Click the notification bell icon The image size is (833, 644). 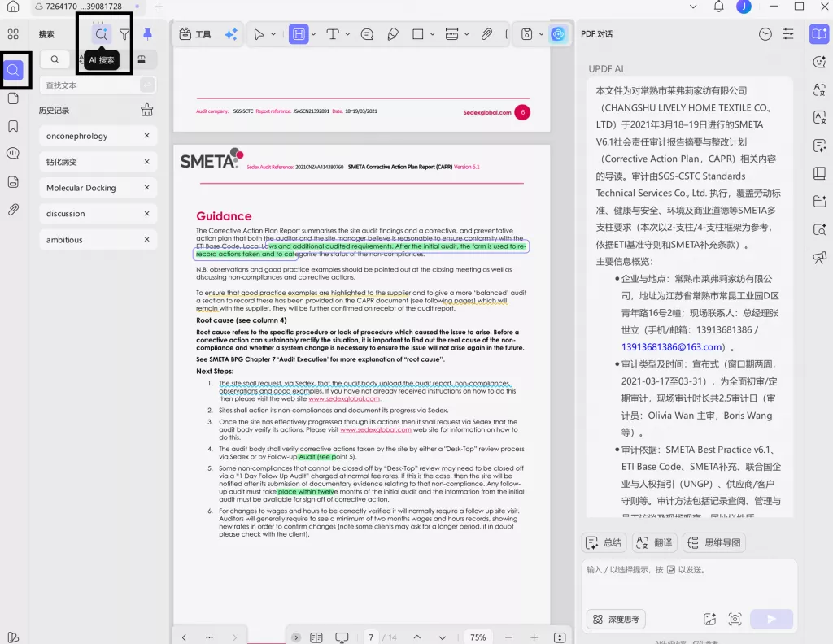point(719,7)
